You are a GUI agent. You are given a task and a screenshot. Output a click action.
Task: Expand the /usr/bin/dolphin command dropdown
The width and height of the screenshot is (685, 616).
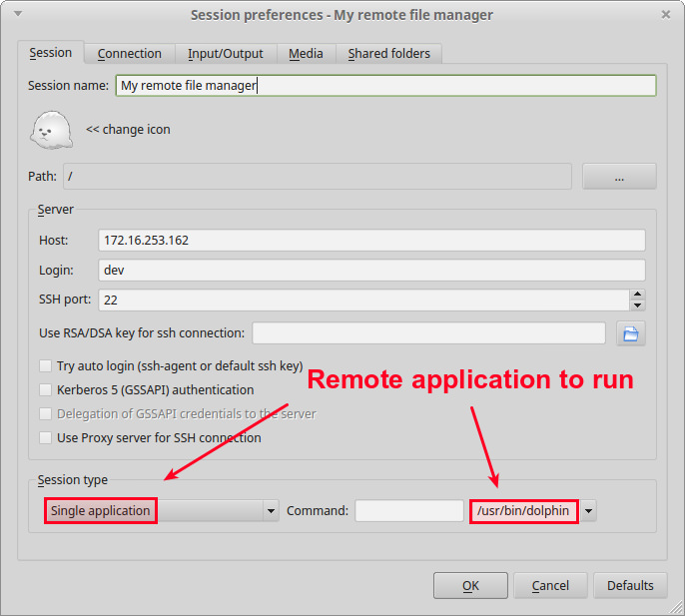click(588, 511)
